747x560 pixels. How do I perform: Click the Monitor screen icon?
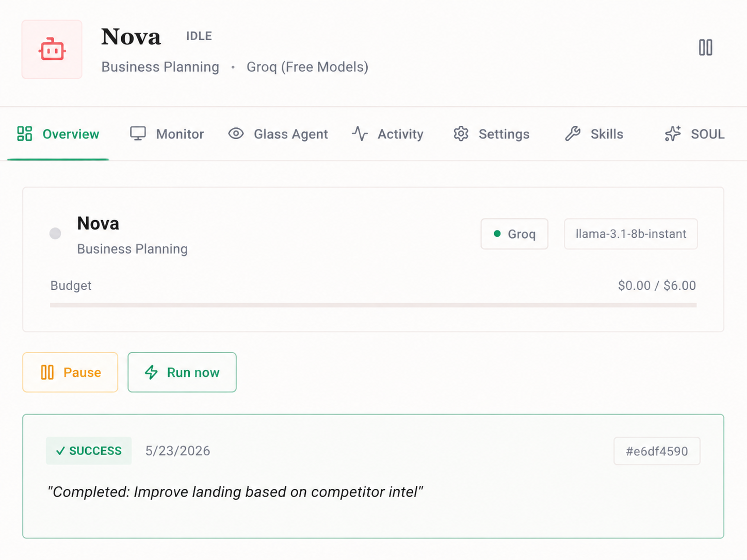click(x=138, y=134)
